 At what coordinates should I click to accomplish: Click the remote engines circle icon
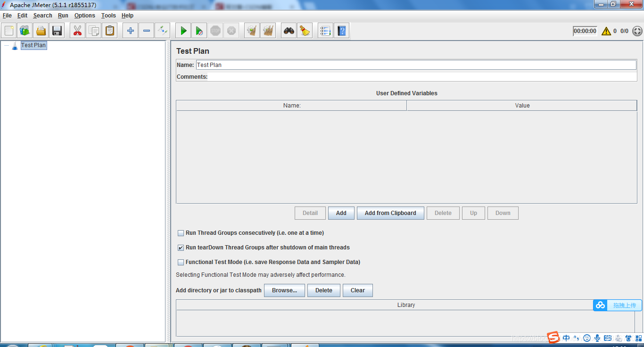click(x=637, y=31)
